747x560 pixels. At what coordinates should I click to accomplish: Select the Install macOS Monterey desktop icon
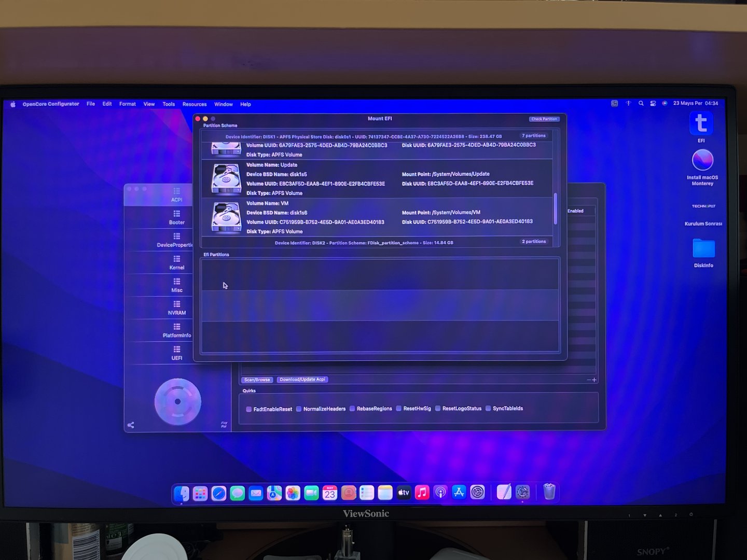[x=702, y=160]
